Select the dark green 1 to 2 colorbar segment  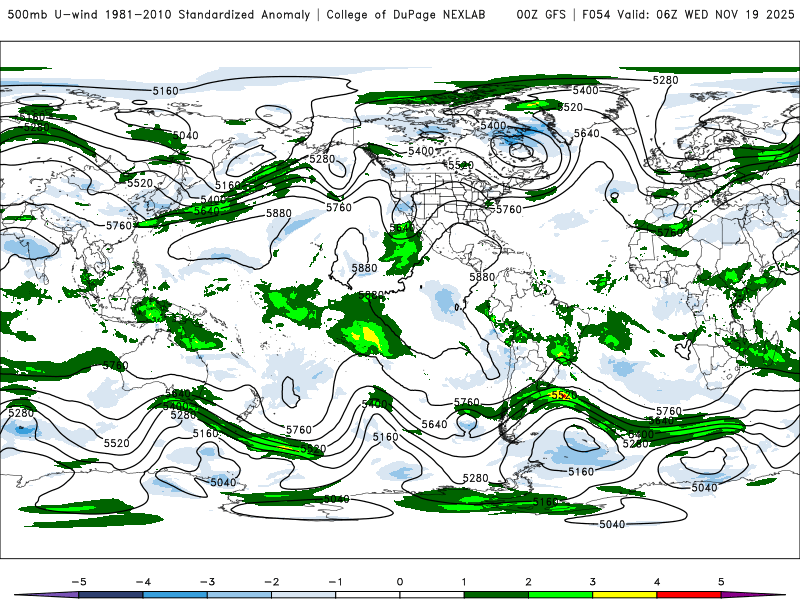496,595
